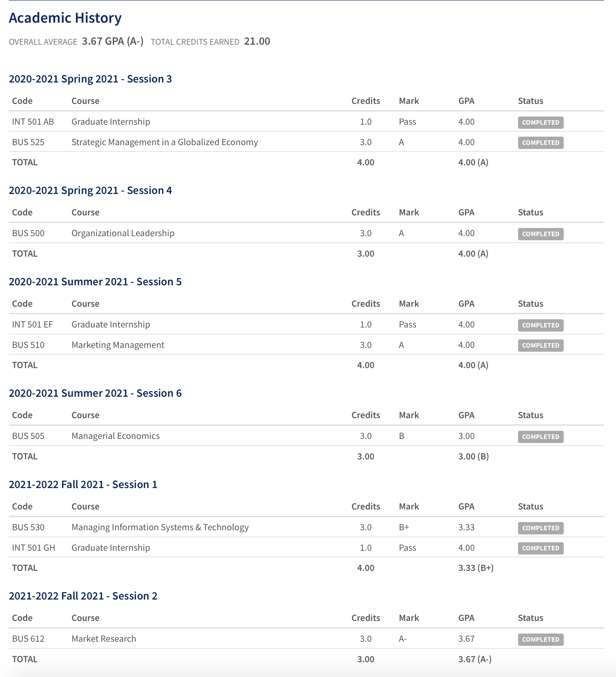Click the COMPLETED status of Organizational Leadership
616x677 pixels.
pyautogui.click(x=540, y=234)
